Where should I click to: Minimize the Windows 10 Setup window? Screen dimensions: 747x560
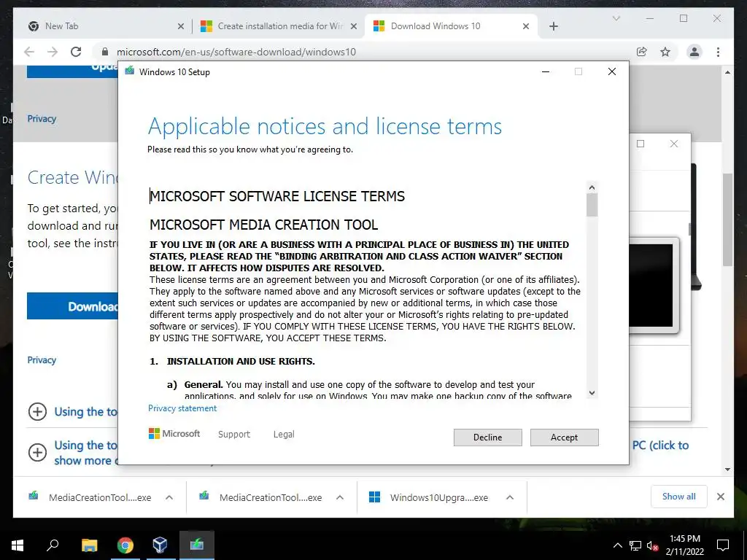546,71
